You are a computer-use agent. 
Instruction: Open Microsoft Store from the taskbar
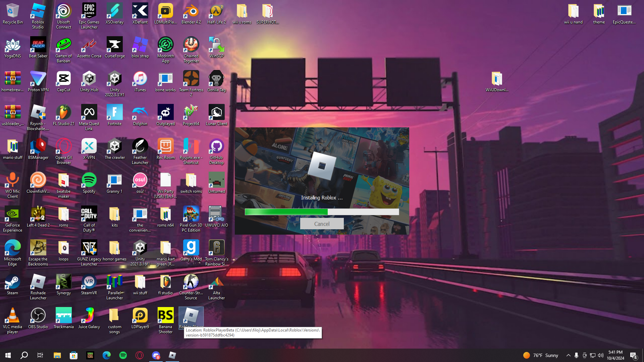73,355
